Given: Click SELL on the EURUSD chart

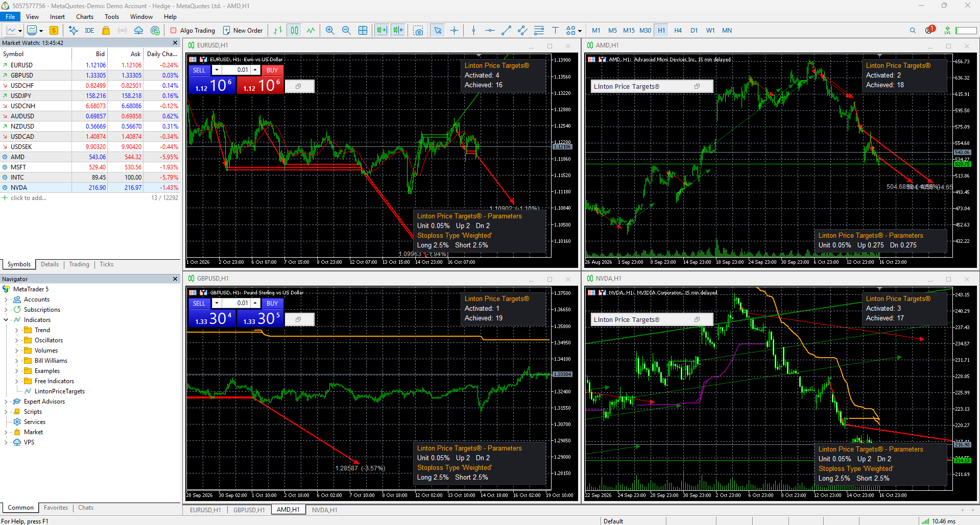Looking at the screenshot, I should point(199,70).
